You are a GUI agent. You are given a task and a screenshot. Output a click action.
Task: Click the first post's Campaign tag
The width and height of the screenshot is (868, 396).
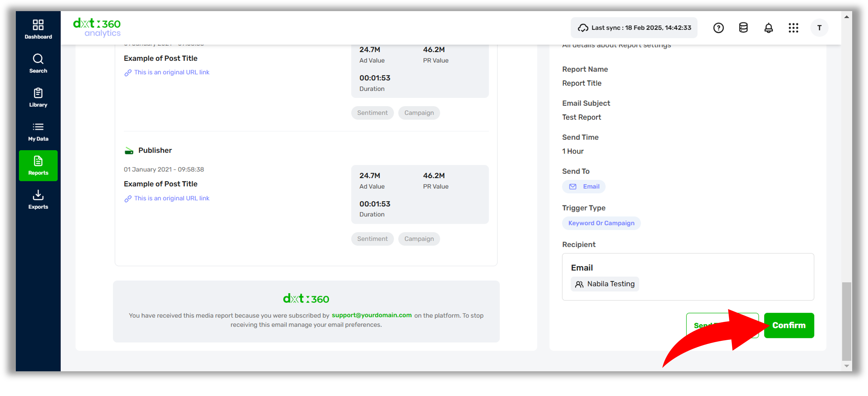[x=419, y=113]
